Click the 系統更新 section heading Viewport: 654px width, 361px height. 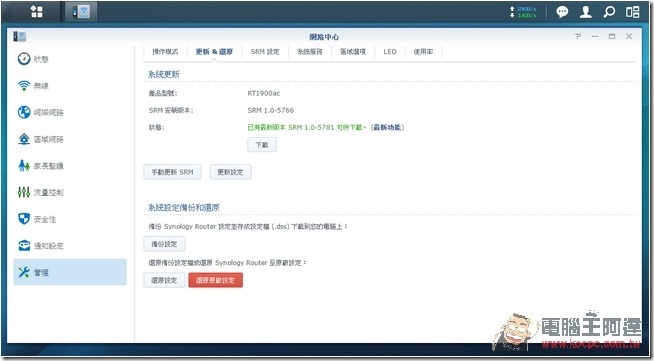(x=164, y=74)
